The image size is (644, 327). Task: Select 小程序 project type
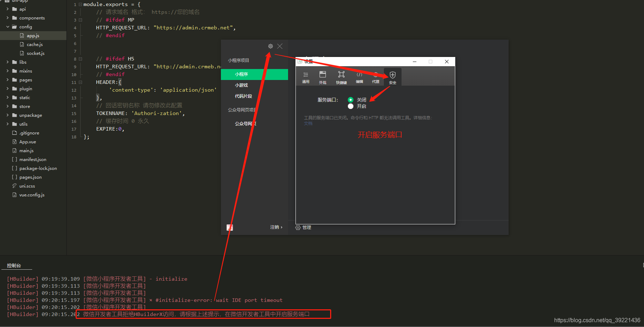254,74
